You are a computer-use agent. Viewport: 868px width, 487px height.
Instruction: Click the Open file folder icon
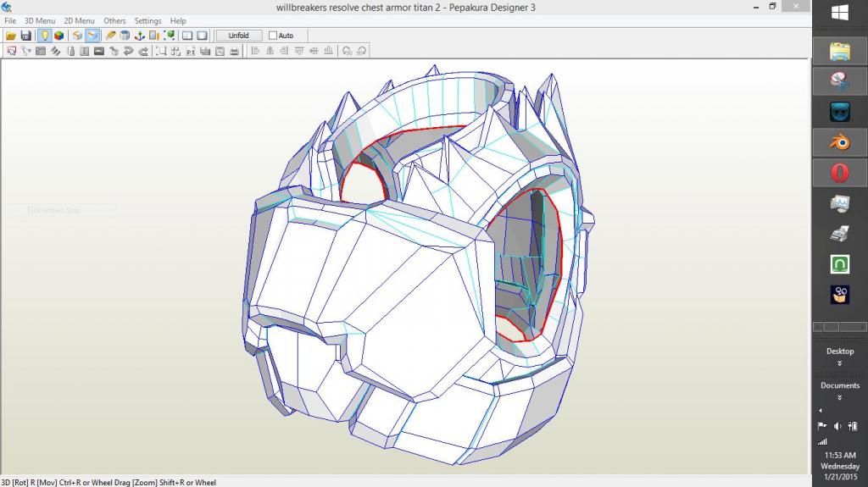click(10, 36)
